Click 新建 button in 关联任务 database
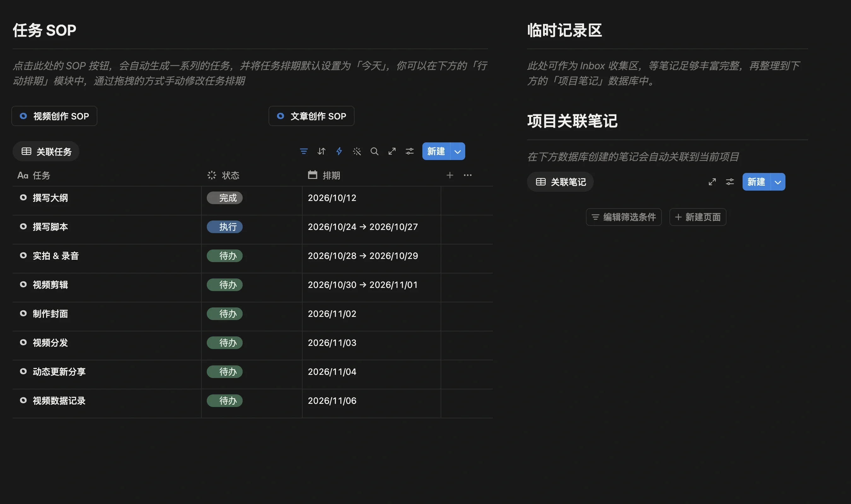The height and width of the screenshot is (504, 851). click(436, 151)
